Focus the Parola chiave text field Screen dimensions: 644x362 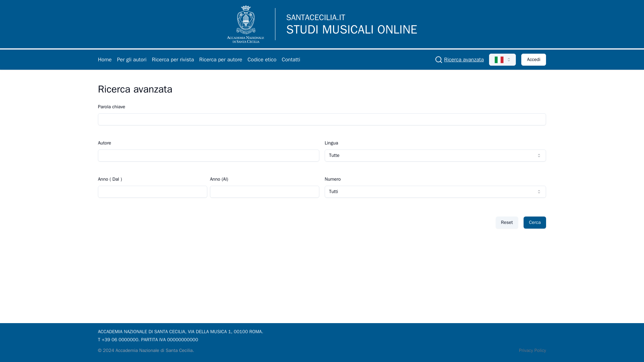322,119
